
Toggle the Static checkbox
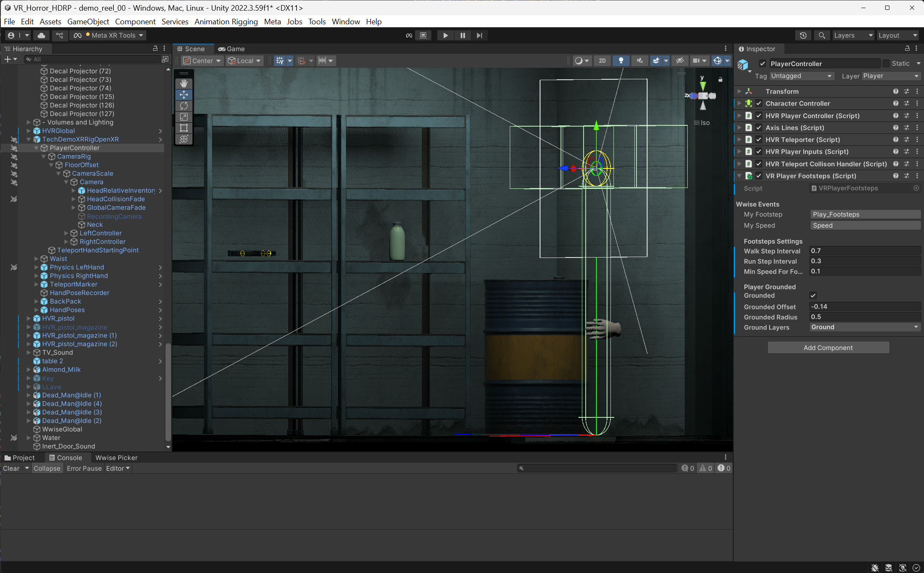tap(886, 64)
